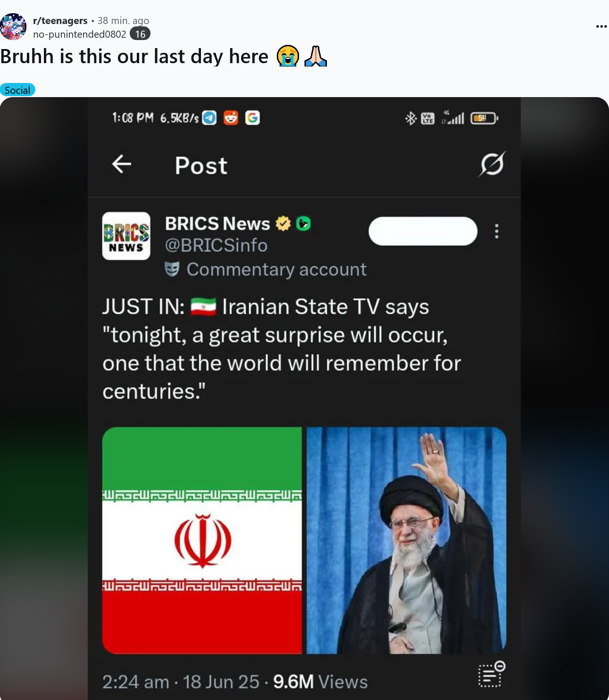Screen dimensions: 609x700
Task: Click the Google notification icon in status bar
Action: [252, 118]
